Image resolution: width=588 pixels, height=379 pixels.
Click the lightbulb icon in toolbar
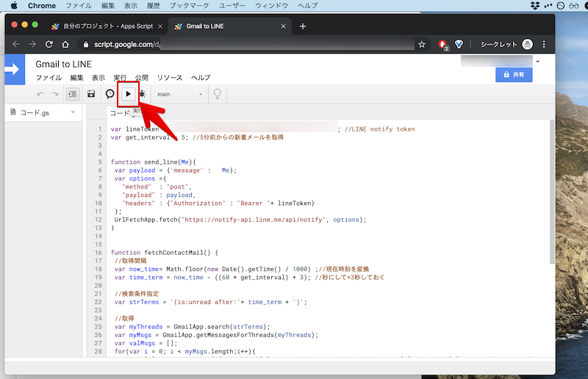(217, 94)
